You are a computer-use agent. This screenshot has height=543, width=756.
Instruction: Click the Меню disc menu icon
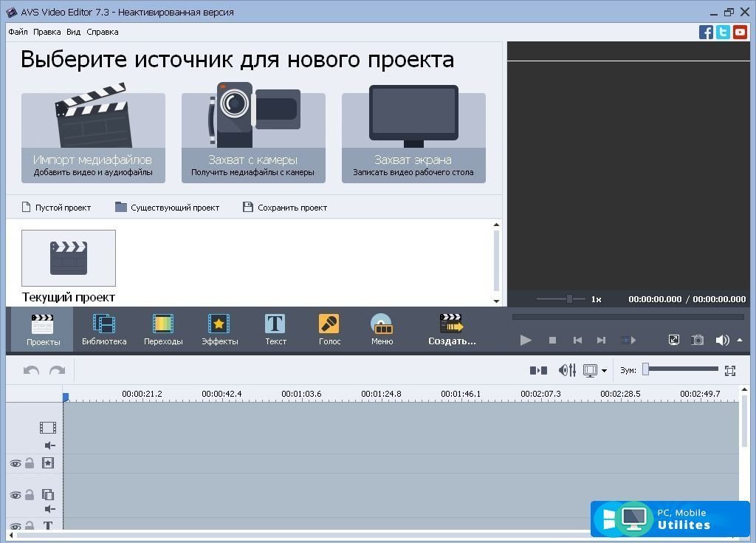point(382,329)
